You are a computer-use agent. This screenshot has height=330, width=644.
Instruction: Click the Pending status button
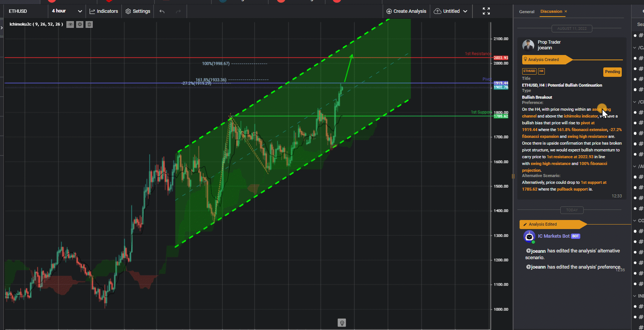click(612, 72)
